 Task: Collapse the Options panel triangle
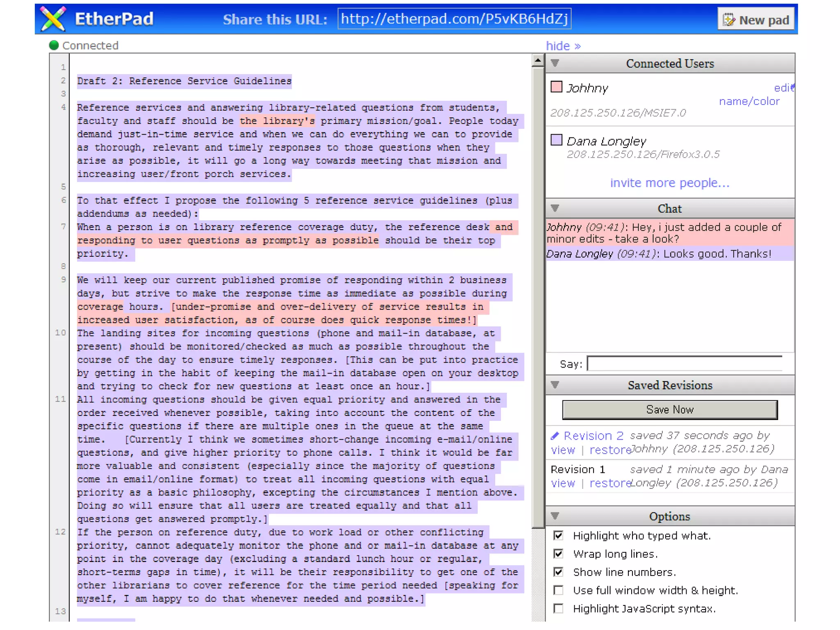[555, 516]
